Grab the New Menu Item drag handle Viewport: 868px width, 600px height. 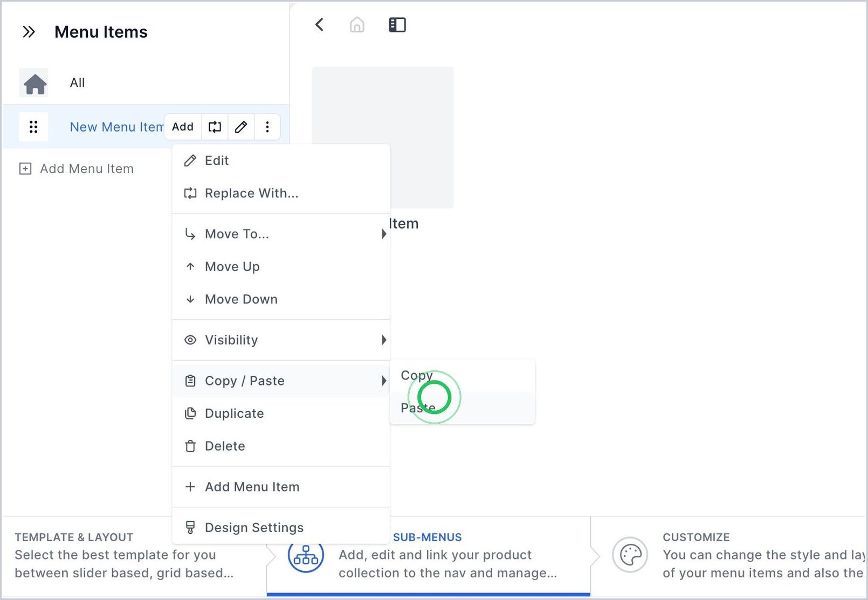tap(33, 127)
